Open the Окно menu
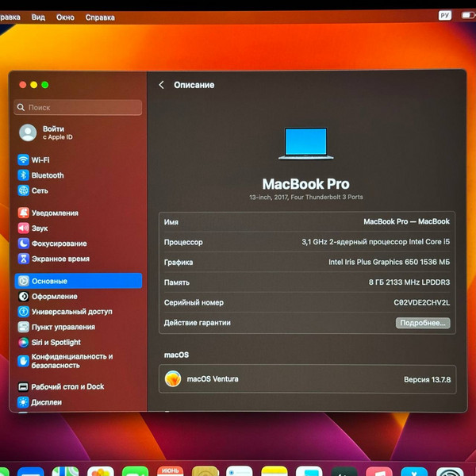Image resolution: width=476 pixels, height=476 pixels. pyautogui.click(x=65, y=17)
